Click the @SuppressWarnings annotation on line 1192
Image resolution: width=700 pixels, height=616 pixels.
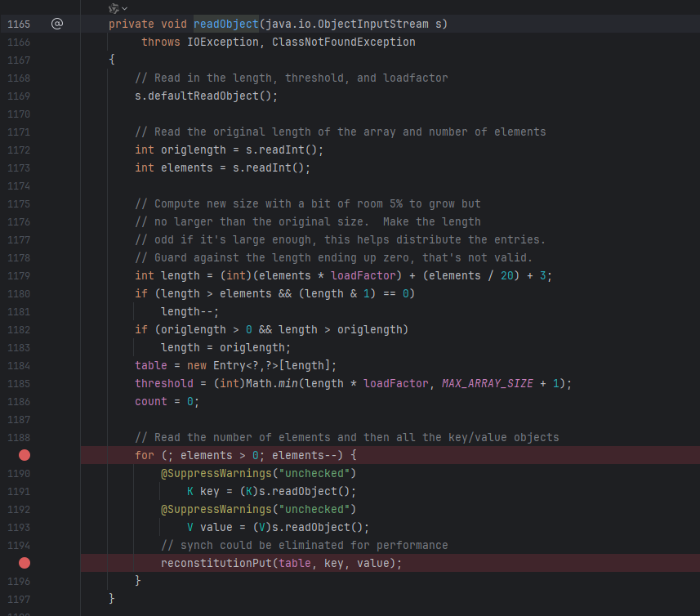click(x=213, y=509)
